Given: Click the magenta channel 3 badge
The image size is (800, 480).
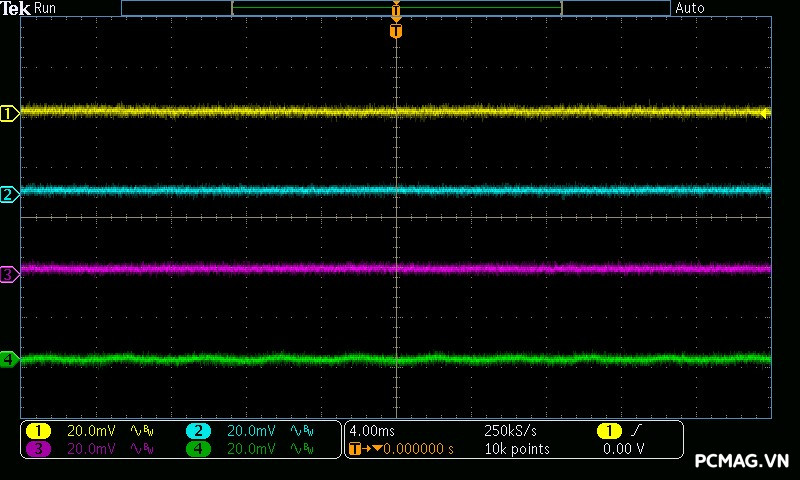Looking at the screenshot, I should click(38, 449).
